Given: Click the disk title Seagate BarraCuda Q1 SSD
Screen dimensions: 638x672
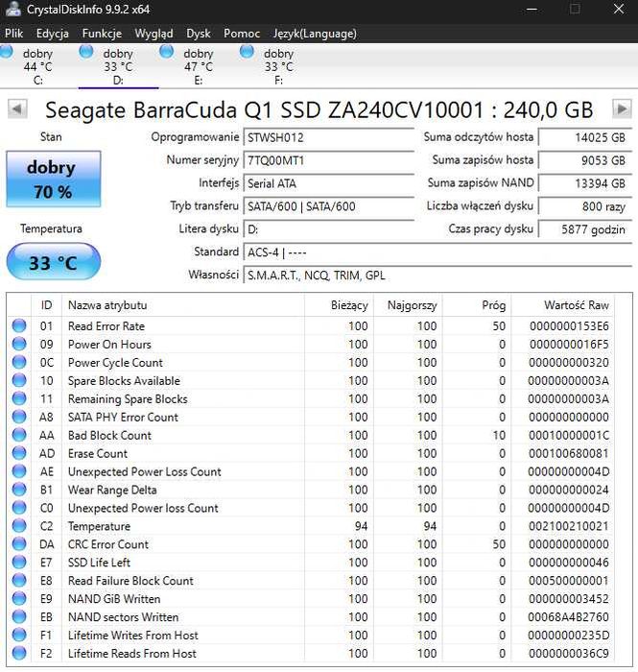Looking at the screenshot, I should [x=319, y=109].
